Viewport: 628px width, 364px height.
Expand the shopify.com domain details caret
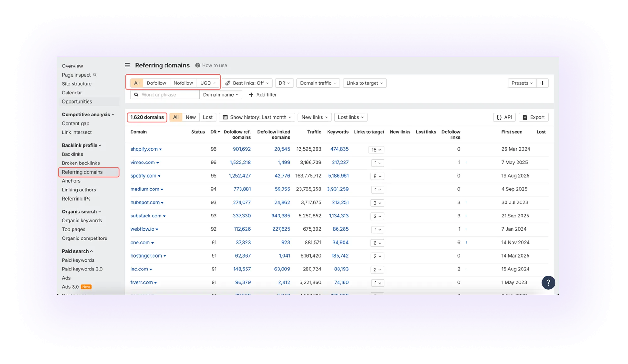click(161, 149)
